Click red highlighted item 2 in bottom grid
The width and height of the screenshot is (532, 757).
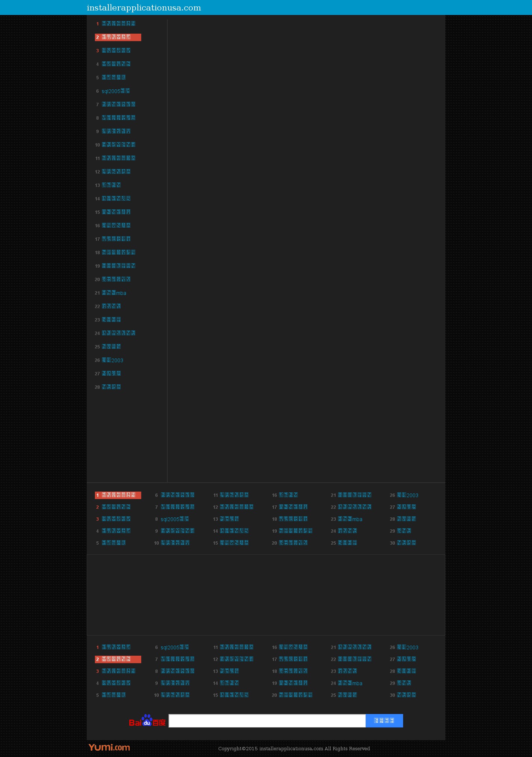tap(118, 659)
